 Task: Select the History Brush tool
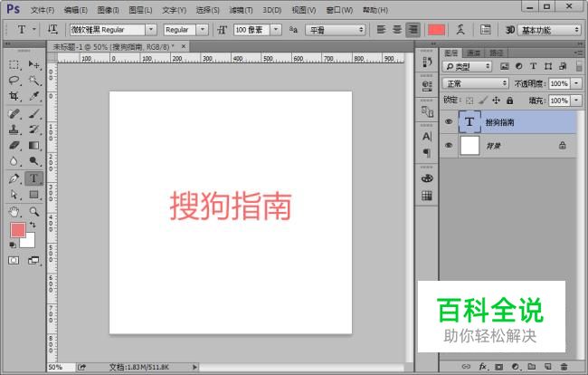tap(34, 130)
